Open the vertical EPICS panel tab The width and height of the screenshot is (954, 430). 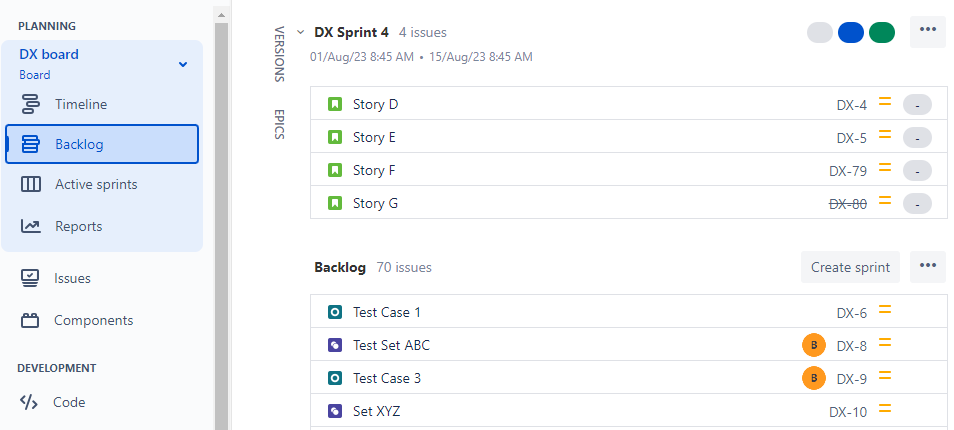(x=279, y=123)
